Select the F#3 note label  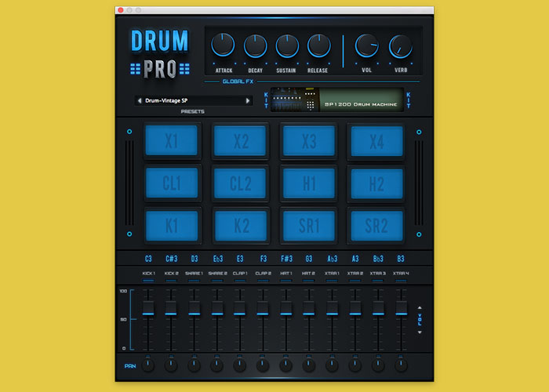coord(285,258)
